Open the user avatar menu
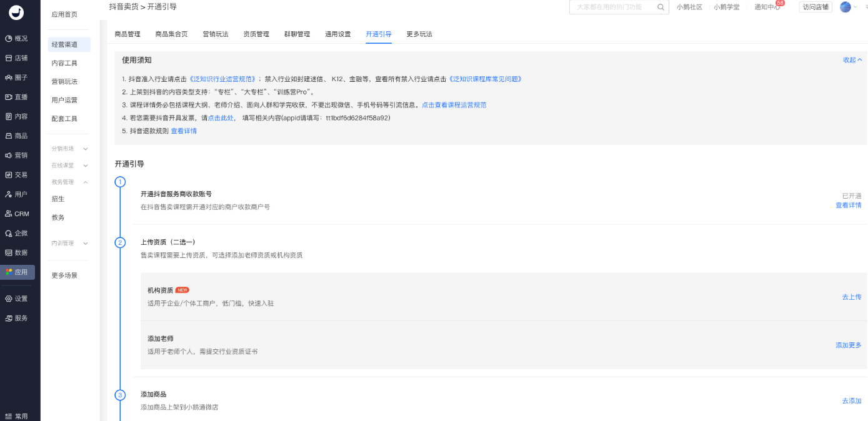The width and height of the screenshot is (868, 421). [x=846, y=7]
